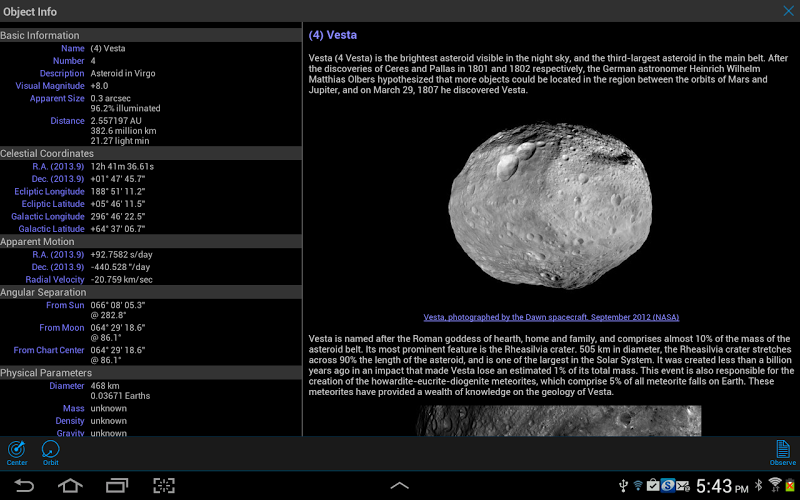The image size is (800, 500).
Task: Tap the Observe icon
Action: pos(782,452)
